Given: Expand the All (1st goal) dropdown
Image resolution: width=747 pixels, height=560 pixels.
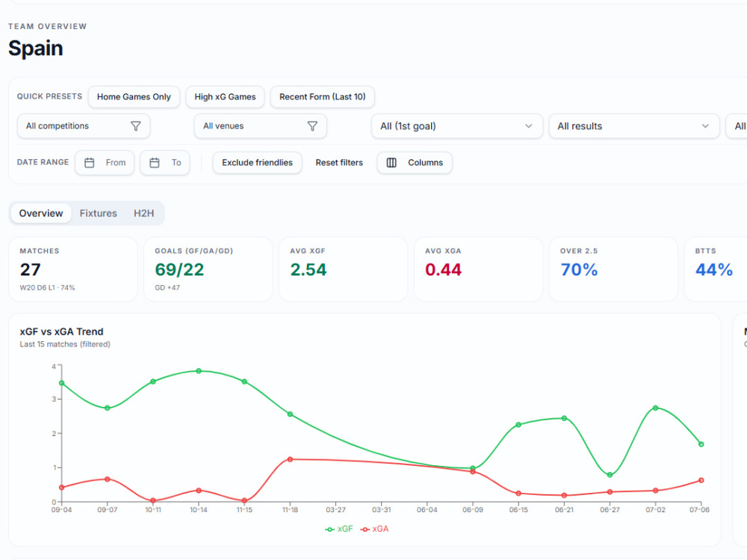Looking at the screenshot, I should coord(457,126).
